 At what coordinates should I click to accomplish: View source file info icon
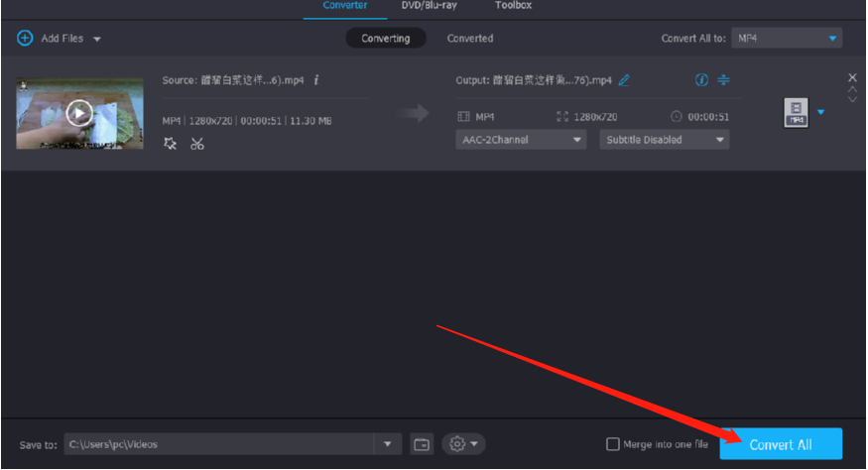316,80
